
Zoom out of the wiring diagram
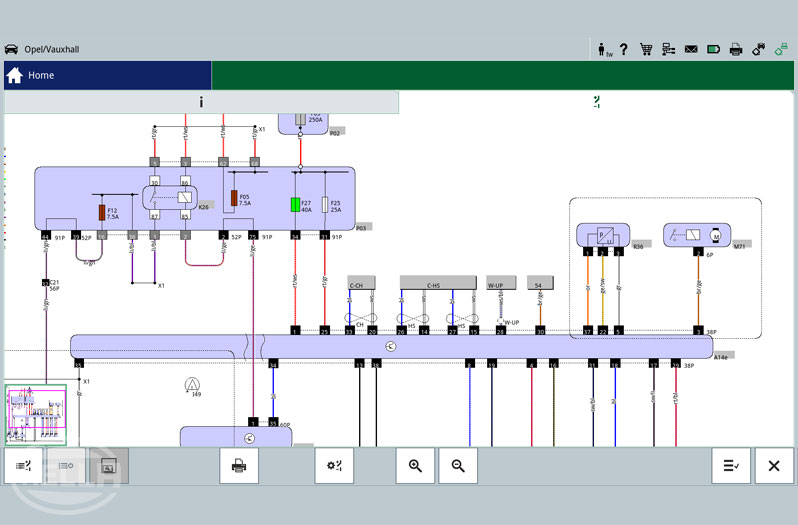click(458, 466)
